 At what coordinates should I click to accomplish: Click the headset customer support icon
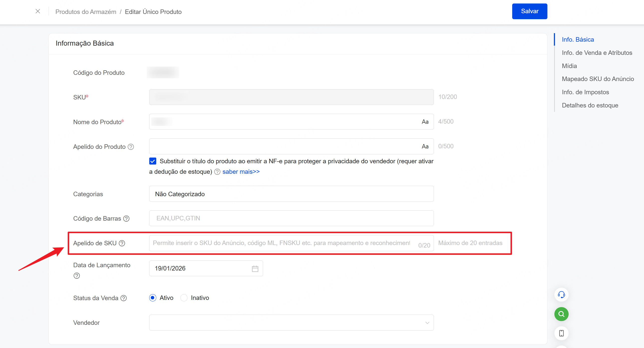point(561,295)
